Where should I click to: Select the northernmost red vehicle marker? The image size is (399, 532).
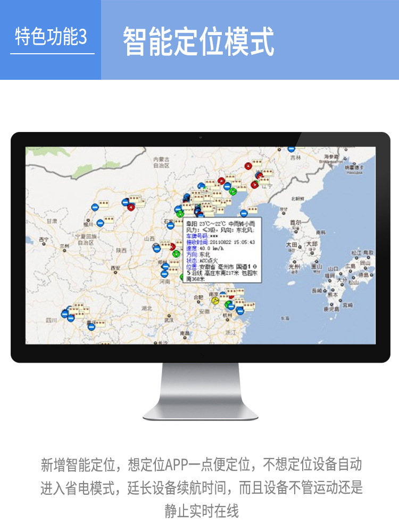(248, 166)
